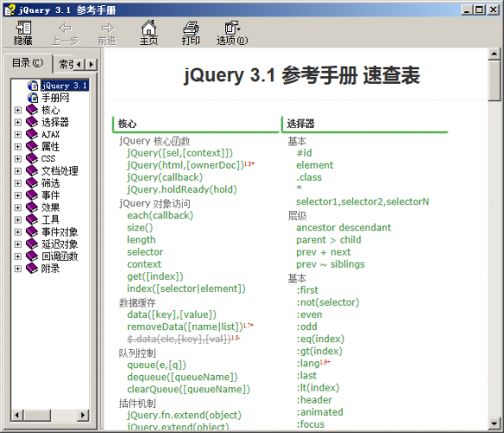Expand the 选择器 tree node

click(17, 122)
